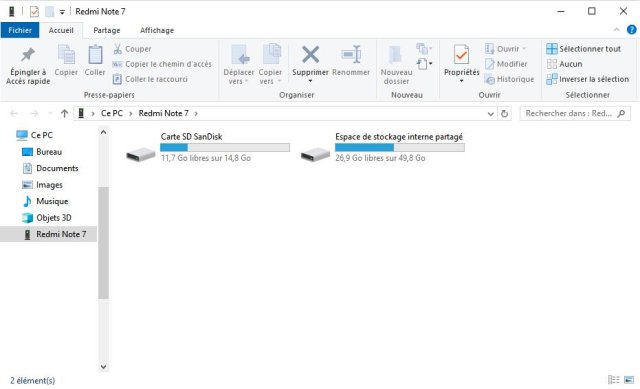Click the Propriétés checkmark icon

tap(461, 55)
